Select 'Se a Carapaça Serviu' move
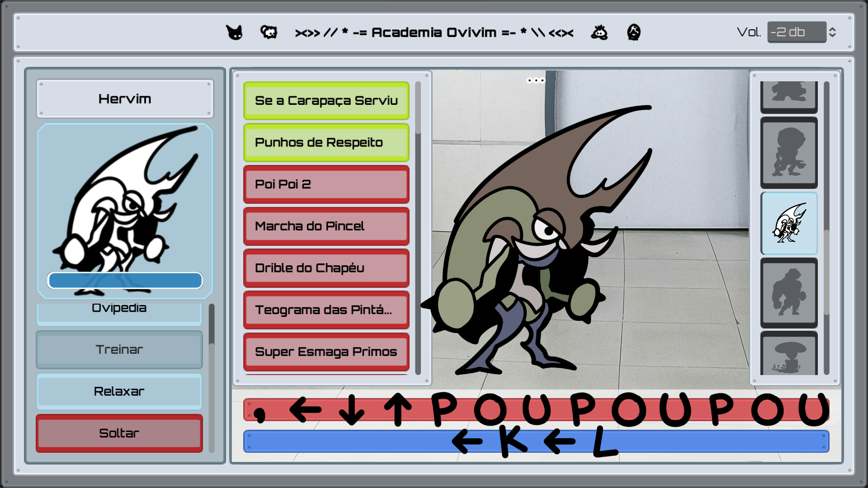This screenshot has width=868, height=488. (326, 101)
